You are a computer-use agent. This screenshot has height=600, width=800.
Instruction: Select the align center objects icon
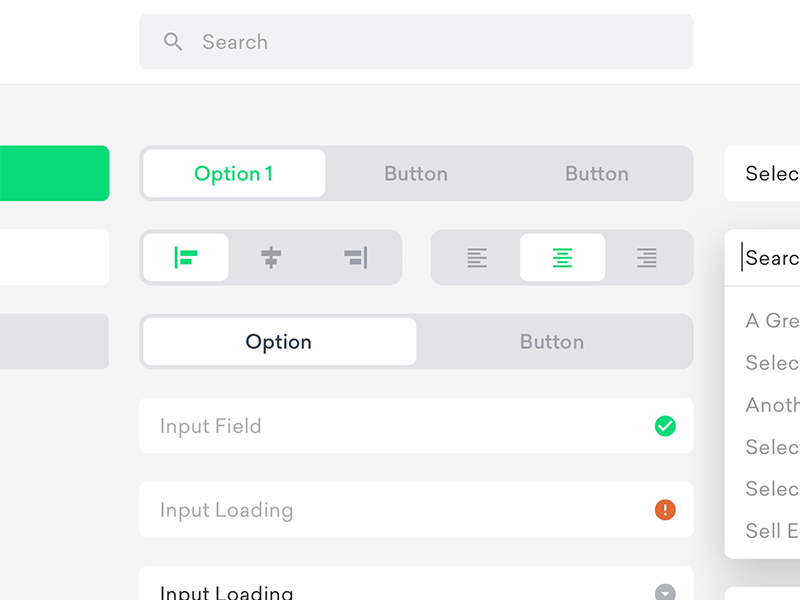[x=271, y=258]
